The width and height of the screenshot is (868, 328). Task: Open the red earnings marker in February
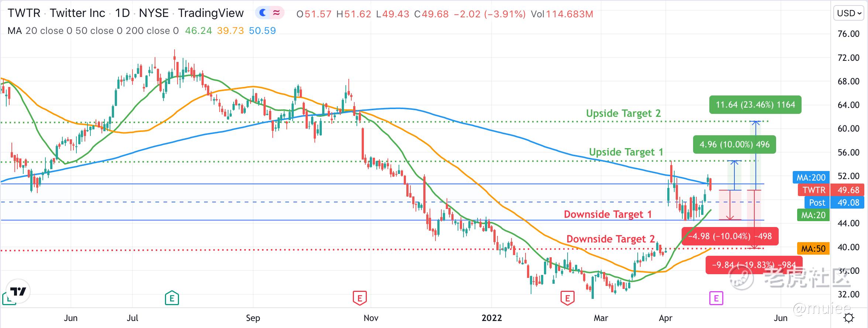[x=568, y=298]
